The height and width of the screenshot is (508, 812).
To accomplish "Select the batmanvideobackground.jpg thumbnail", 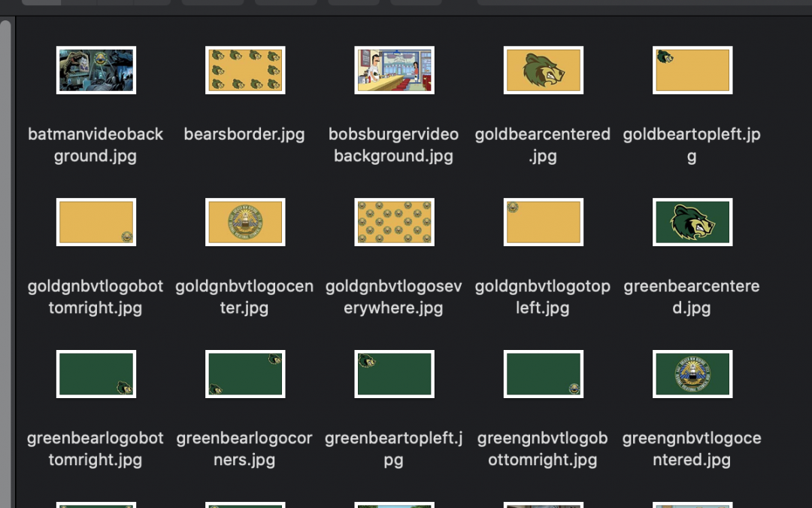I will point(96,70).
